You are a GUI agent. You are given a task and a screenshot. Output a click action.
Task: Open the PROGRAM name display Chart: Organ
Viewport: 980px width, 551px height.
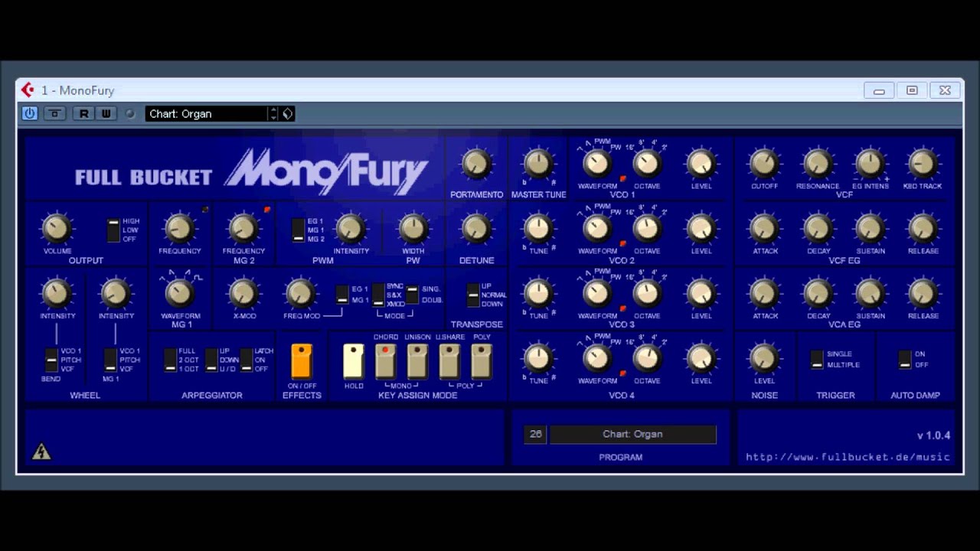coord(632,434)
